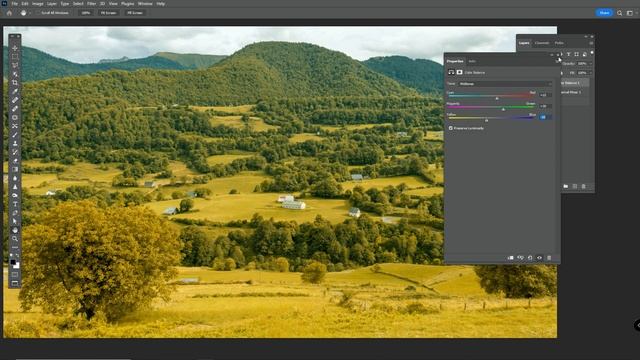This screenshot has width=640, height=360.
Task: Click the Fit Screen button
Action: (109, 13)
